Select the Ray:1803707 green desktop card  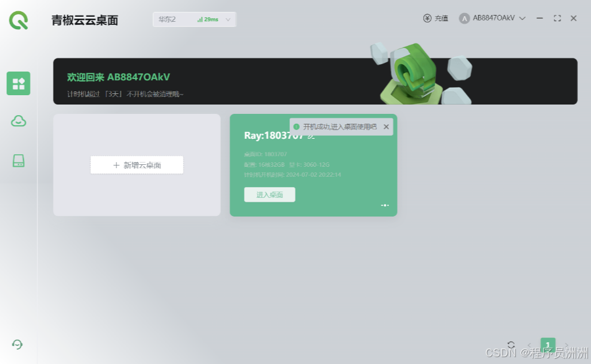[x=314, y=165]
